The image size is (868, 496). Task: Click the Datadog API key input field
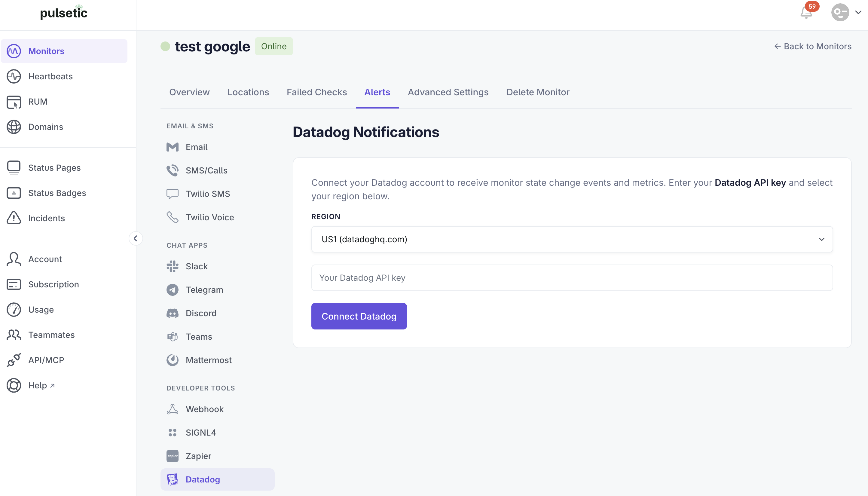click(572, 278)
